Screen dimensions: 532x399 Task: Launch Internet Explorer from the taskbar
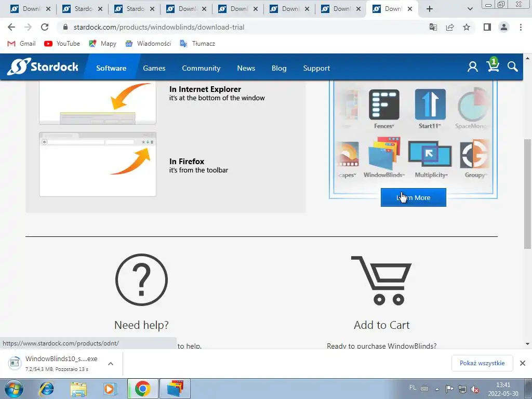(46, 389)
